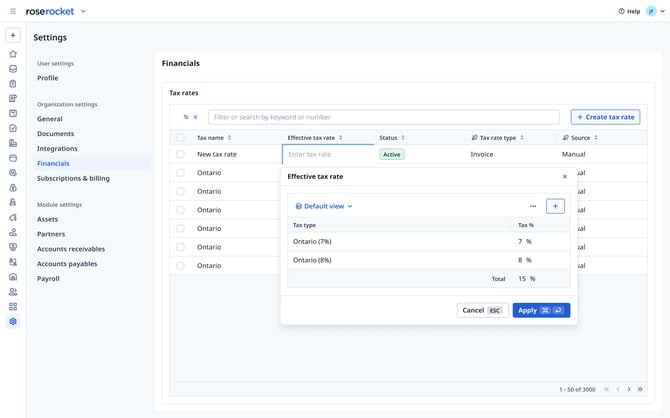Click the filter icon beside search field
This screenshot has width=670, height=418.
186,117
